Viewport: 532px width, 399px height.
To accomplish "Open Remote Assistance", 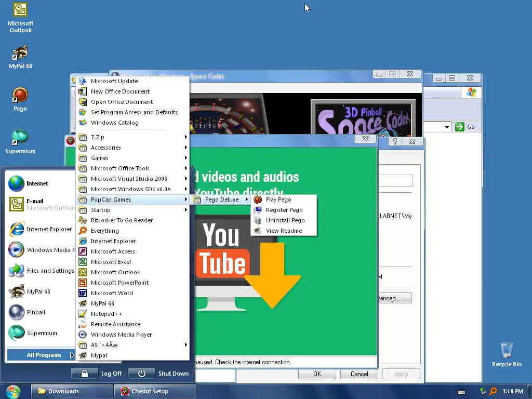I will pyautogui.click(x=132, y=324).
